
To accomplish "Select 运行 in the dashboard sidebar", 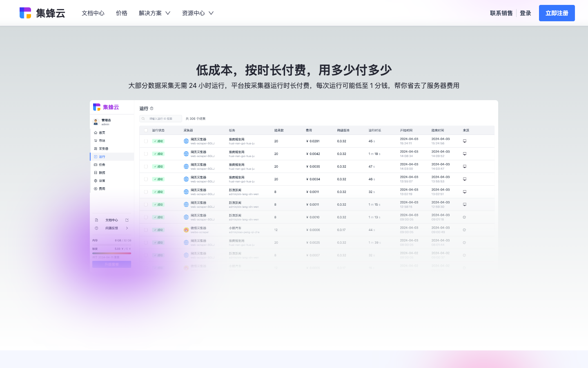I will [112, 157].
